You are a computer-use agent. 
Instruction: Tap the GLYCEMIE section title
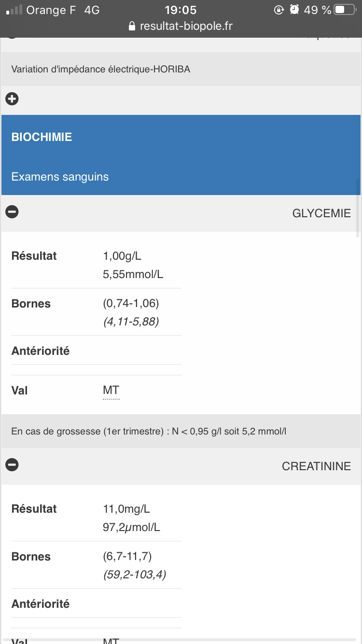click(321, 213)
